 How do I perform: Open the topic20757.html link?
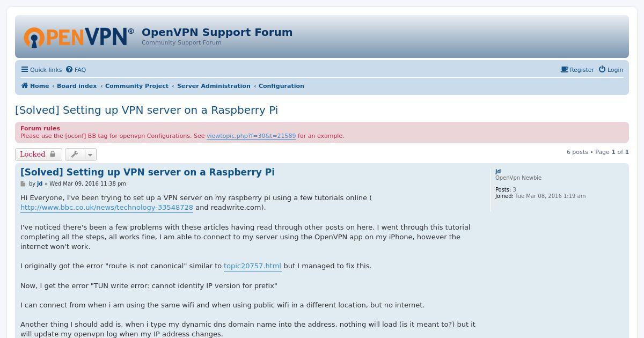[252, 266]
